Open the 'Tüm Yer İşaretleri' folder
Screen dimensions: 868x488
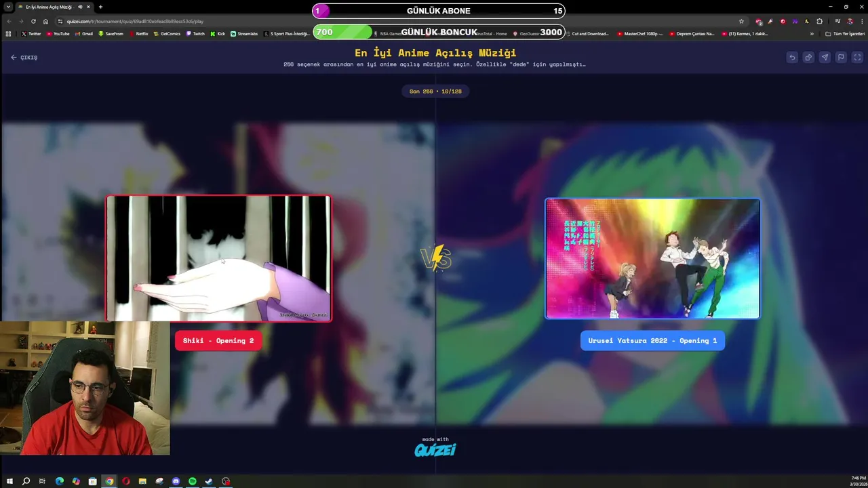[845, 33]
